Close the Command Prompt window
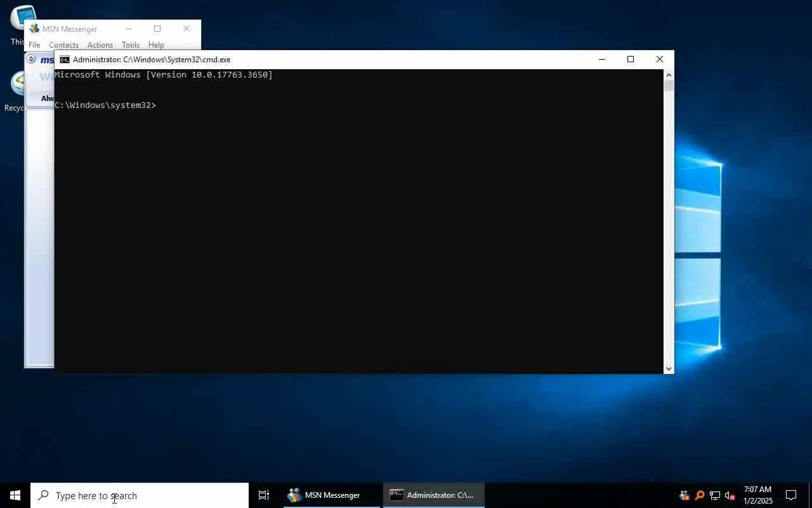This screenshot has height=508, width=812. [x=660, y=59]
